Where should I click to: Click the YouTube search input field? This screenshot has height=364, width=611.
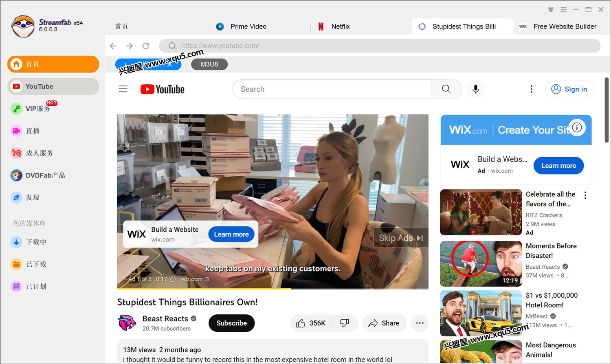(332, 89)
